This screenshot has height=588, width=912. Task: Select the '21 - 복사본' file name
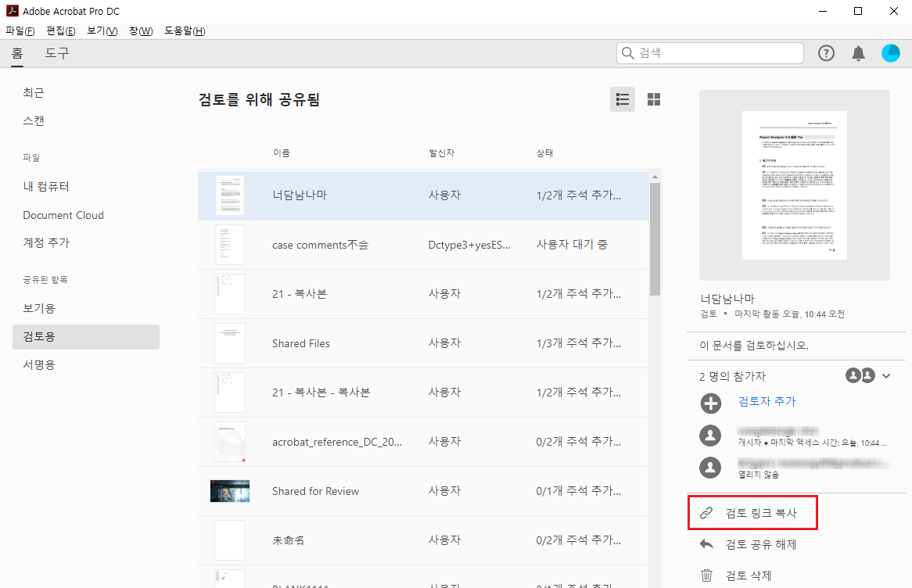300,294
